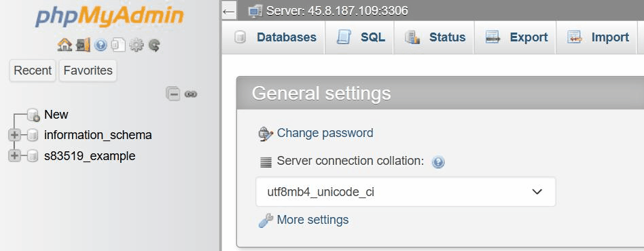Expand the s83519_example tree node
The height and width of the screenshot is (251, 644).
14,156
